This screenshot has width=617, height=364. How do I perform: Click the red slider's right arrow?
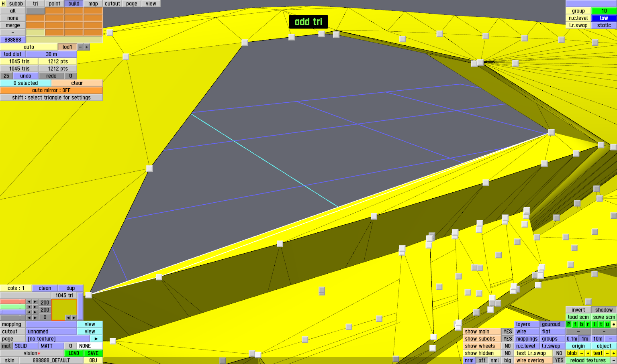[x=35, y=302]
